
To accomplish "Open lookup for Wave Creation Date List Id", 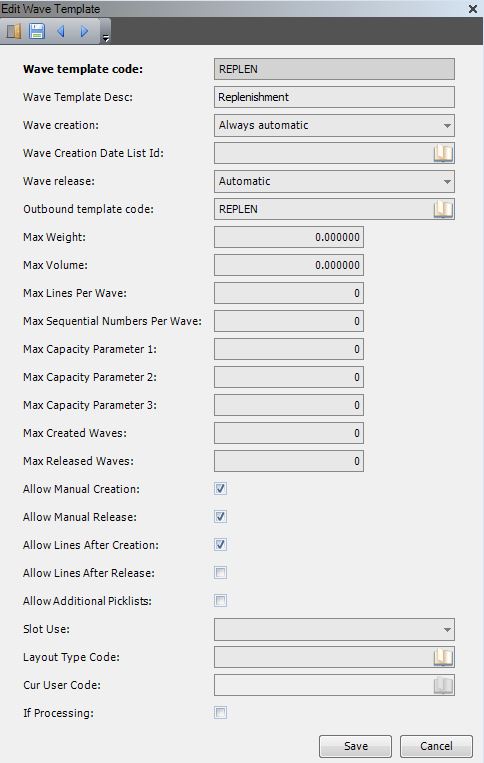I will 443,153.
